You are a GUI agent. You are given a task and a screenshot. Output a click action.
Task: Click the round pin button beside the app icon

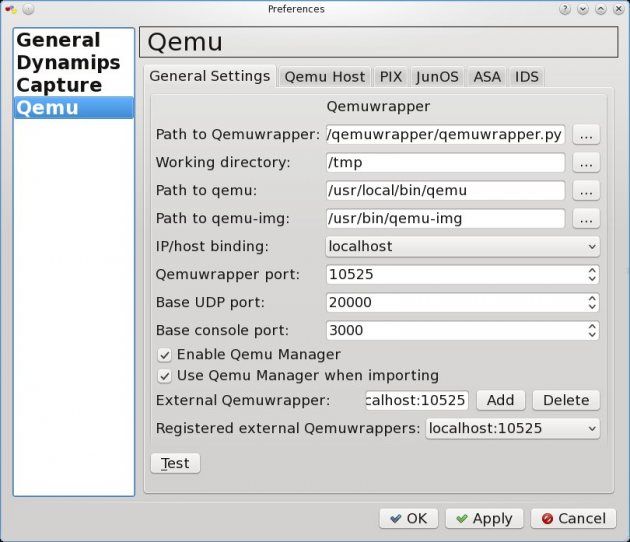point(28,9)
